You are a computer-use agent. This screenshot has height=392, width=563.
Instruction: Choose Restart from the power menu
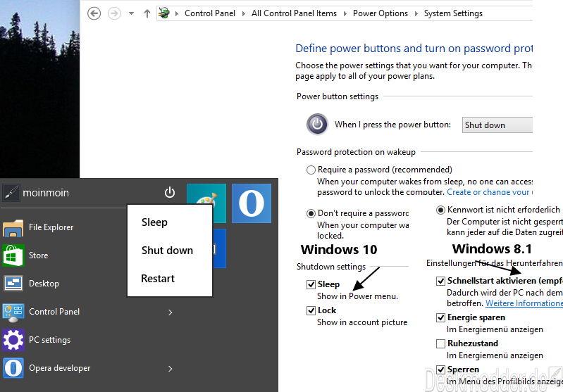pyautogui.click(x=158, y=278)
